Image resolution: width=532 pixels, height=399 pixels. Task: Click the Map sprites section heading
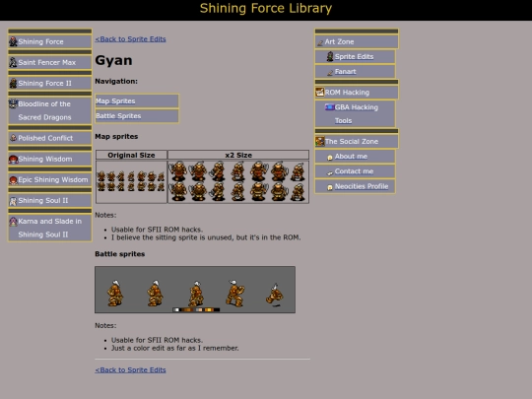pos(116,136)
